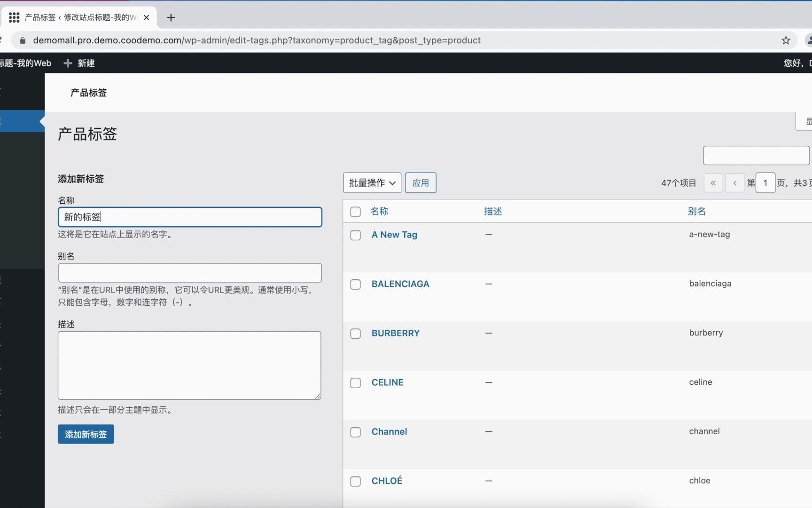Open the A New Tag link
The height and width of the screenshot is (508, 812).
[394, 235]
